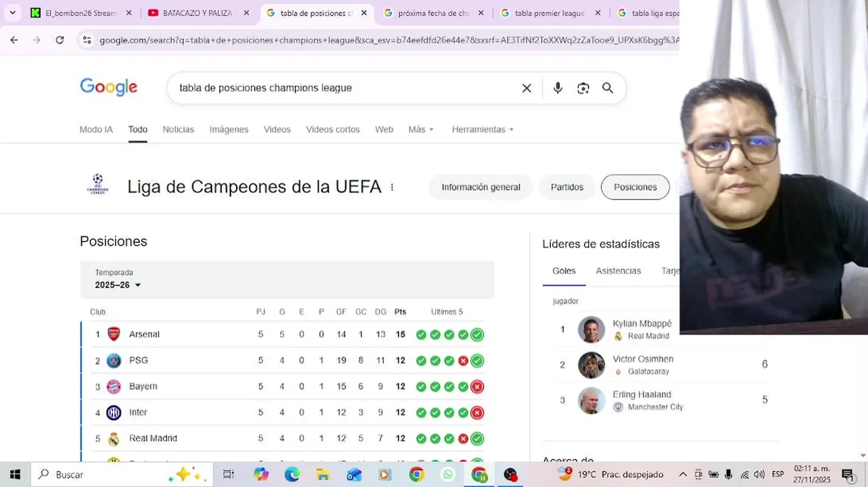Select the Asistencias stats tab
868x487 pixels.
coord(618,271)
